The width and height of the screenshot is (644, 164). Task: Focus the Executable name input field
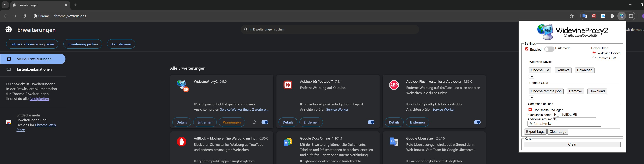click(575, 115)
